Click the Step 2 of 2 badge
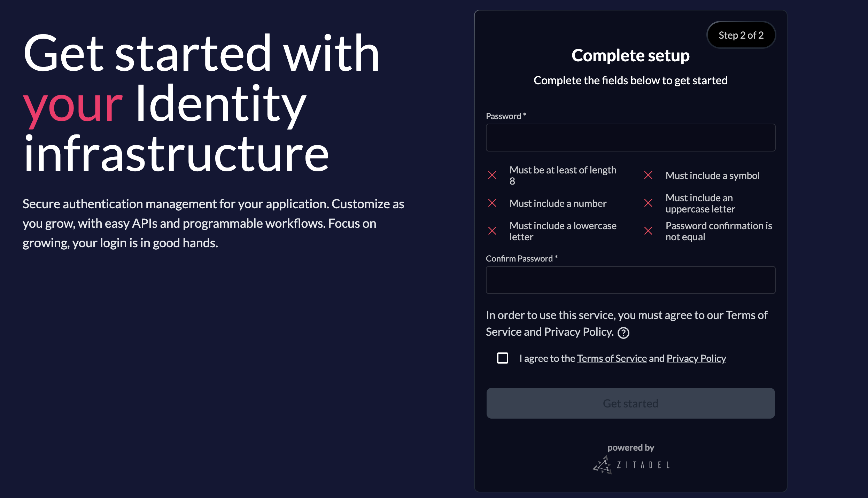This screenshot has width=868, height=498. 741,35
